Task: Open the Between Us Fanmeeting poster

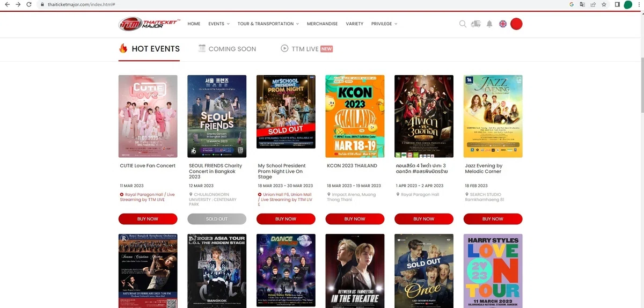Action: coord(355,271)
